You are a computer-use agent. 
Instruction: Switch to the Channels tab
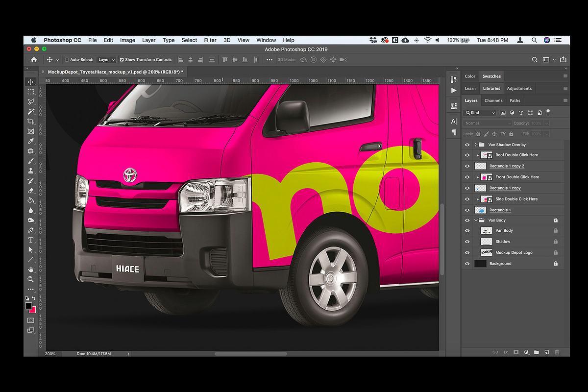(493, 100)
